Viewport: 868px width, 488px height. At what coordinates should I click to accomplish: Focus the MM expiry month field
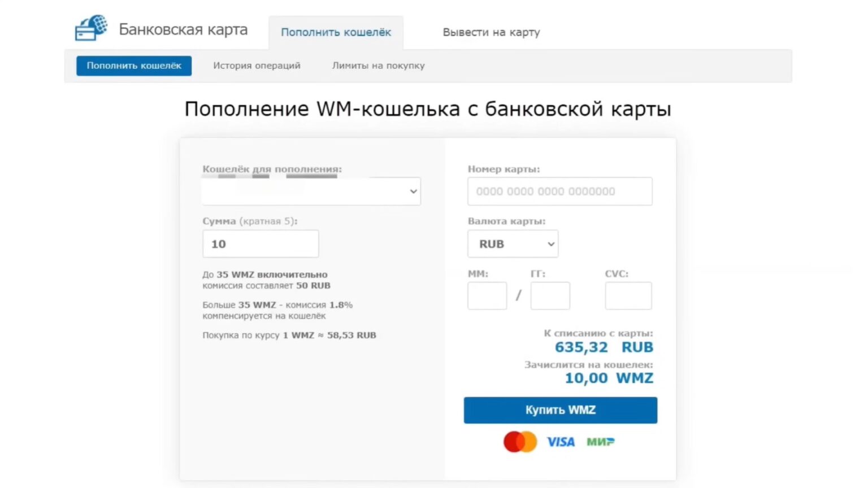pyautogui.click(x=487, y=296)
